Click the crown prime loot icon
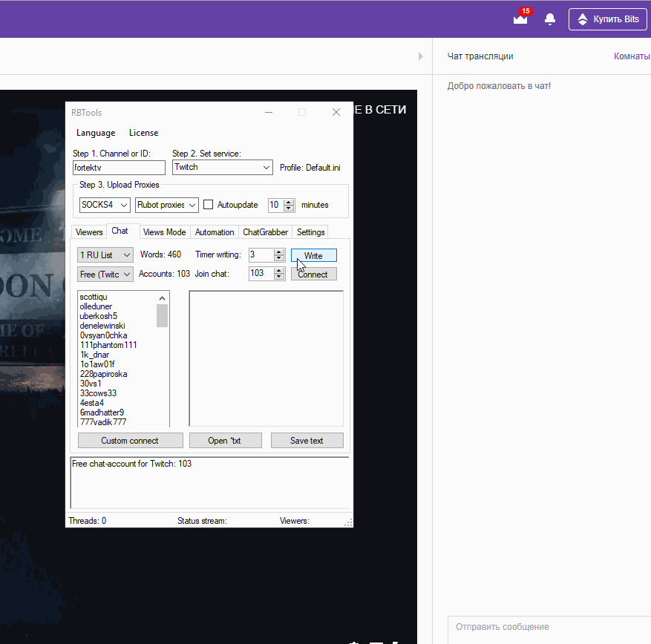This screenshot has height=644, width=651. click(x=520, y=19)
